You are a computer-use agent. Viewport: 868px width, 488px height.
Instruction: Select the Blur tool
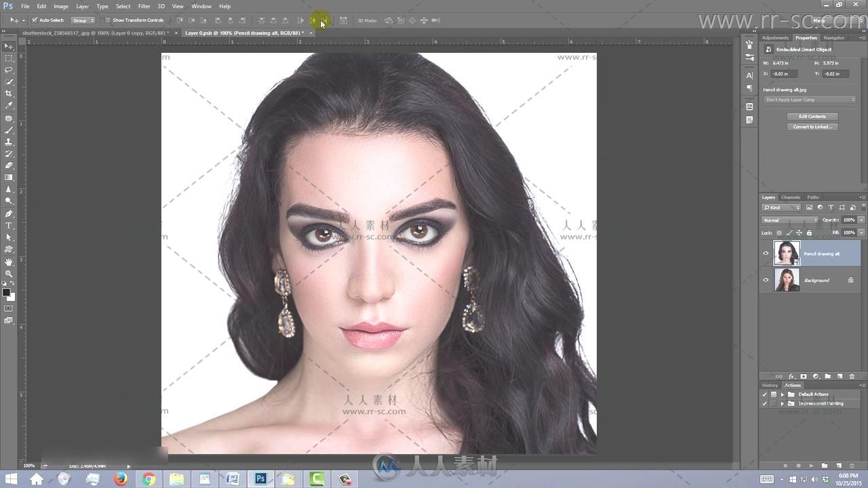tap(9, 189)
